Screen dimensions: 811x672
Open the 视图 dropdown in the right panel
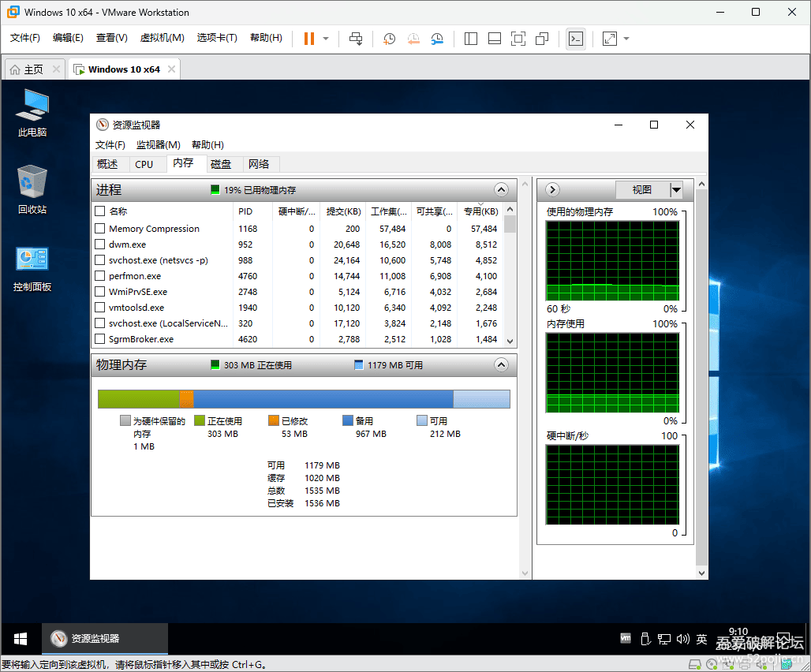(676, 189)
